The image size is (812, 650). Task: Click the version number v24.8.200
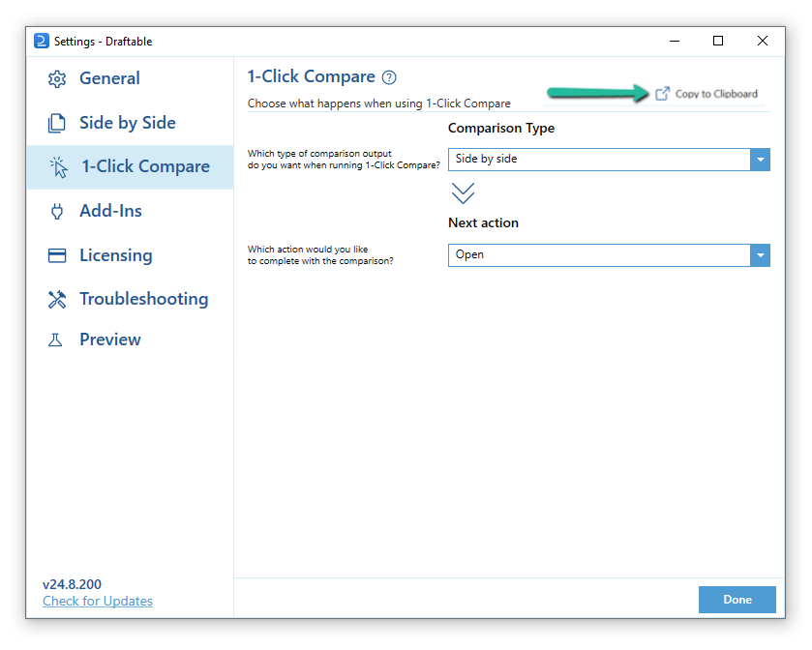[72, 585]
